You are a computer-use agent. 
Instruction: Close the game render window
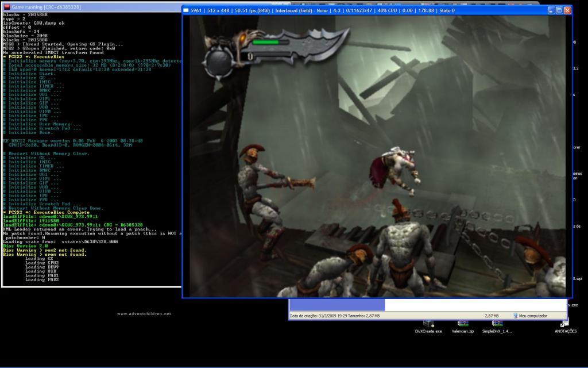click(x=568, y=10)
